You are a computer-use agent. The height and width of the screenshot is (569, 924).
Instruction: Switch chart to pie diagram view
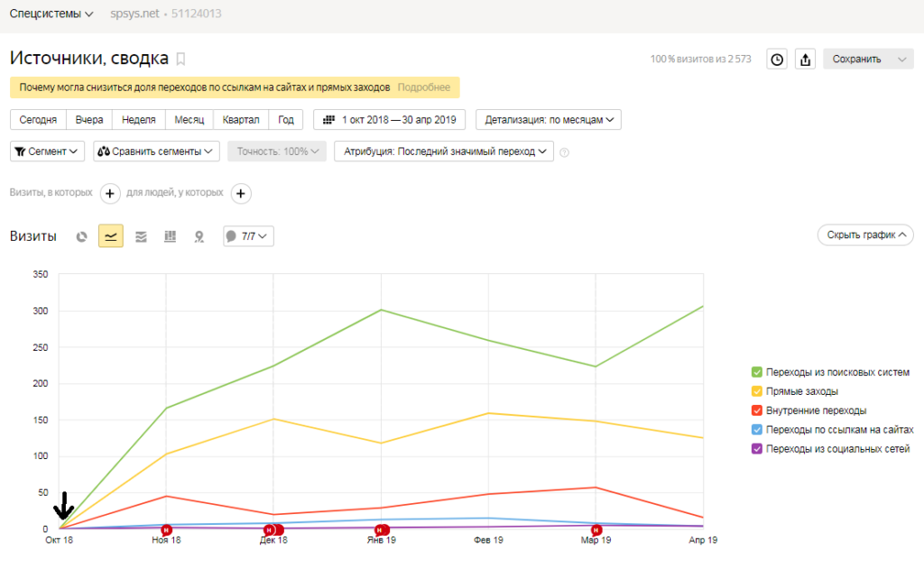pyautogui.click(x=81, y=236)
